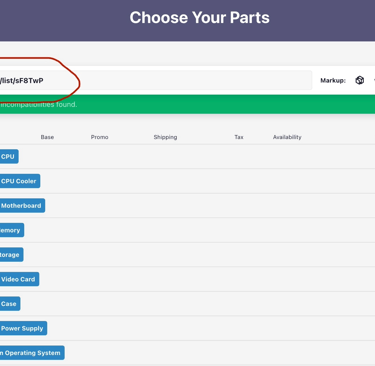Pick a Motherboard for the build
The width and height of the screenshot is (375, 366).
point(22,206)
